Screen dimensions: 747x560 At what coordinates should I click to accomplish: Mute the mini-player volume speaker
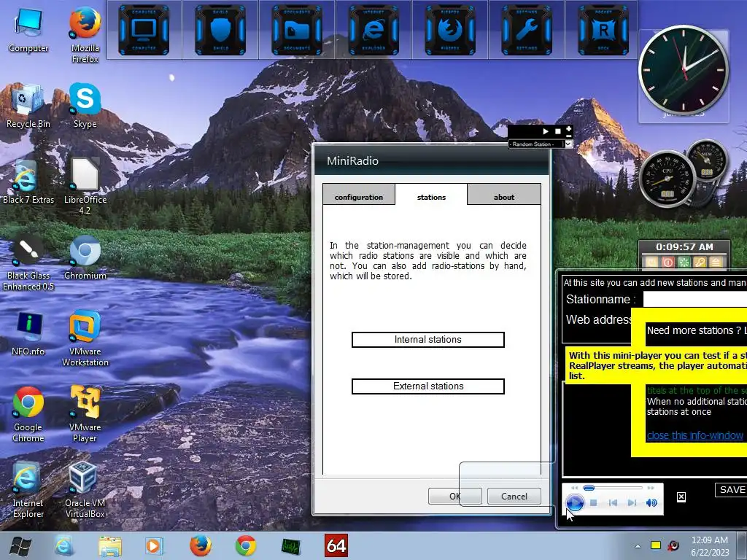651,503
